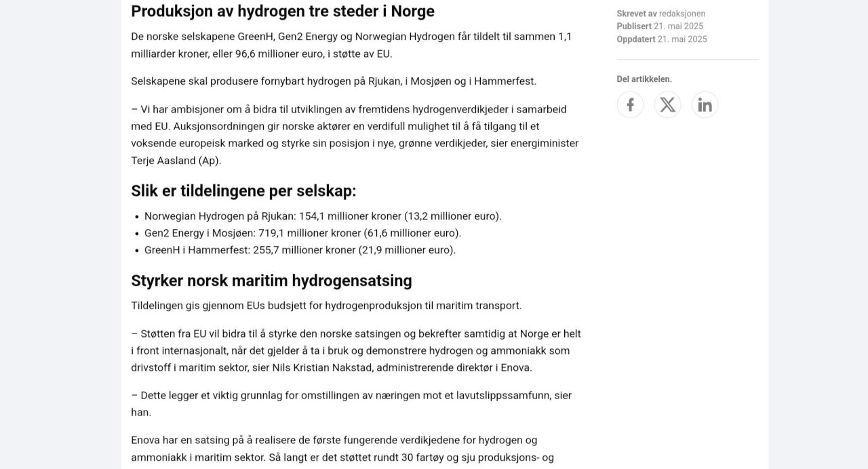Click the author link redaksjonen

pyautogui.click(x=682, y=13)
